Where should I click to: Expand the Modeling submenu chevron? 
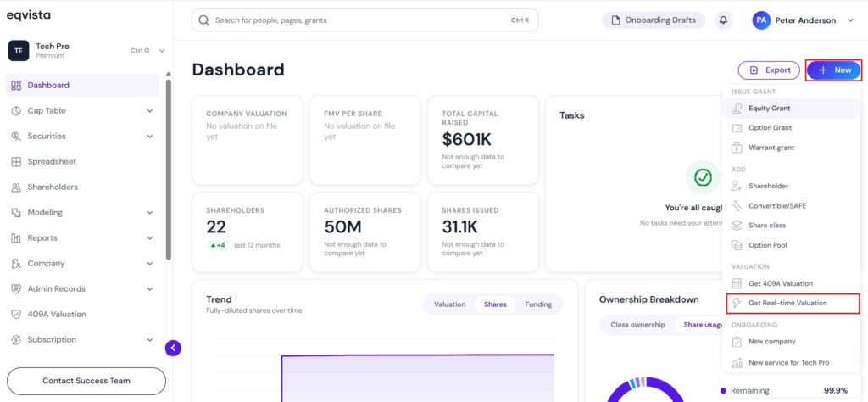click(x=149, y=213)
